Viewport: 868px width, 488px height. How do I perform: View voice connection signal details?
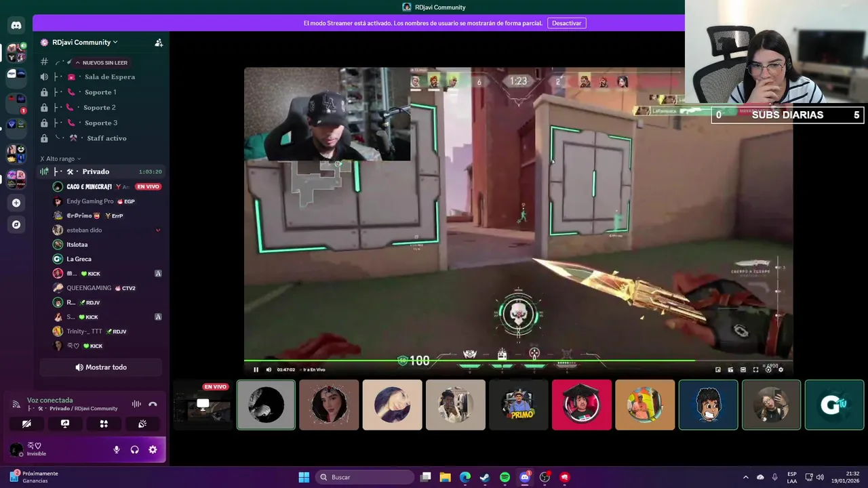(x=16, y=404)
